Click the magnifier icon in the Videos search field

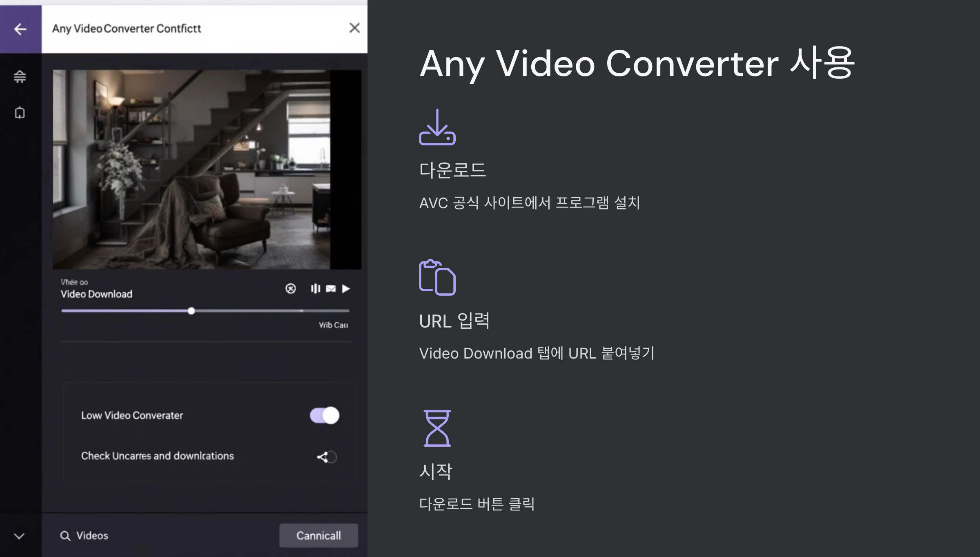click(x=66, y=535)
